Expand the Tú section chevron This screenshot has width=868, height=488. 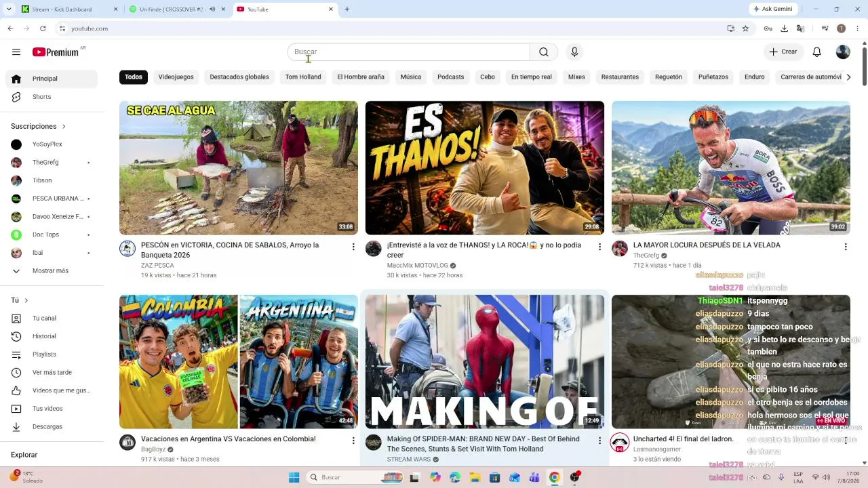[x=26, y=300]
